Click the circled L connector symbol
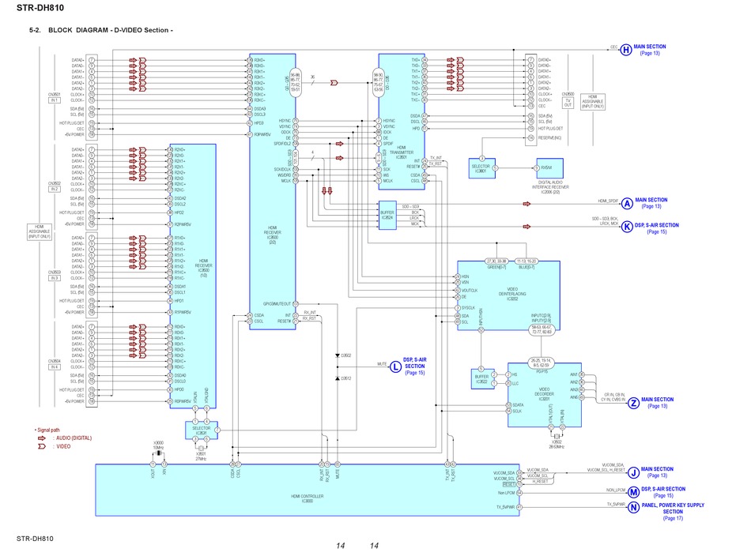 coord(395,367)
